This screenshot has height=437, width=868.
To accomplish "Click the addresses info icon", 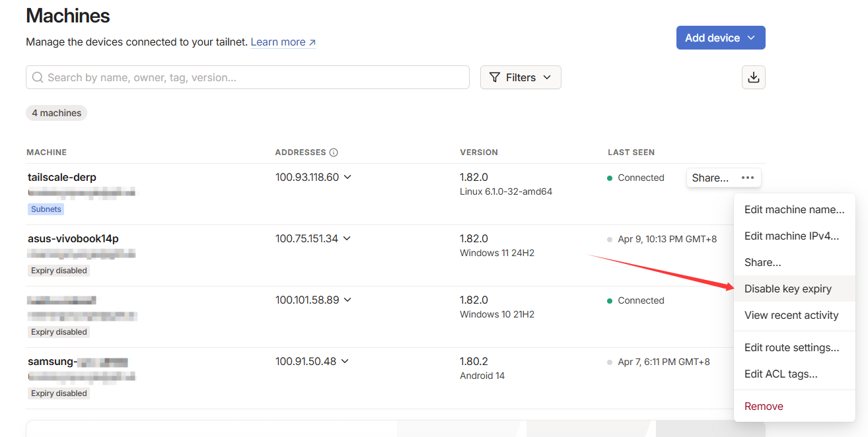I will click(334, 152).
